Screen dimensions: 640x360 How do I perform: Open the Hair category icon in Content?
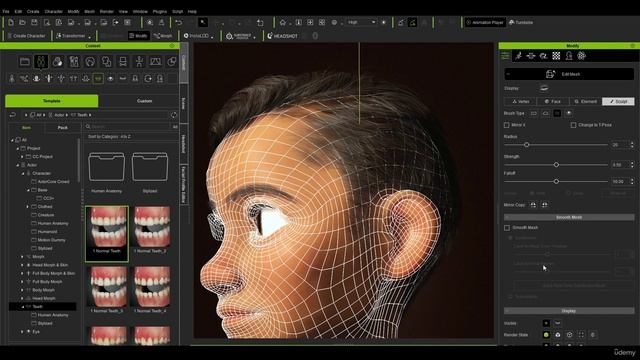point(90,62)
